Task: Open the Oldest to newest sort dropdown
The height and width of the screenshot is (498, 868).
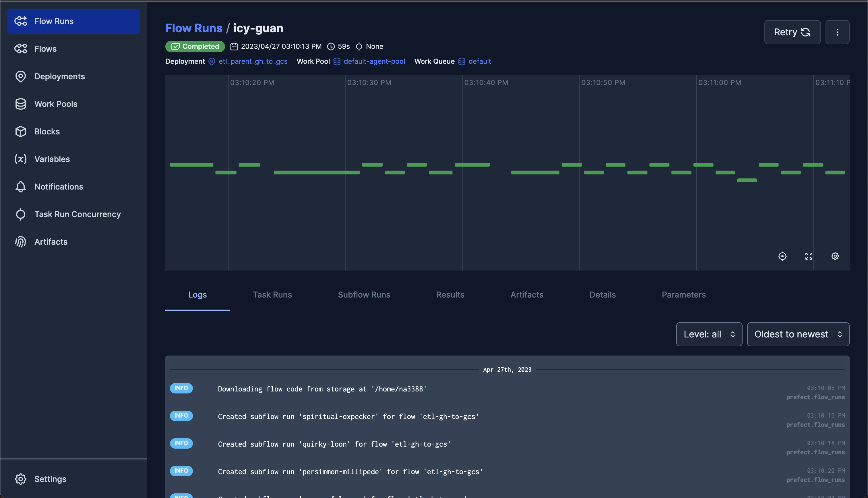Action: 798,334
